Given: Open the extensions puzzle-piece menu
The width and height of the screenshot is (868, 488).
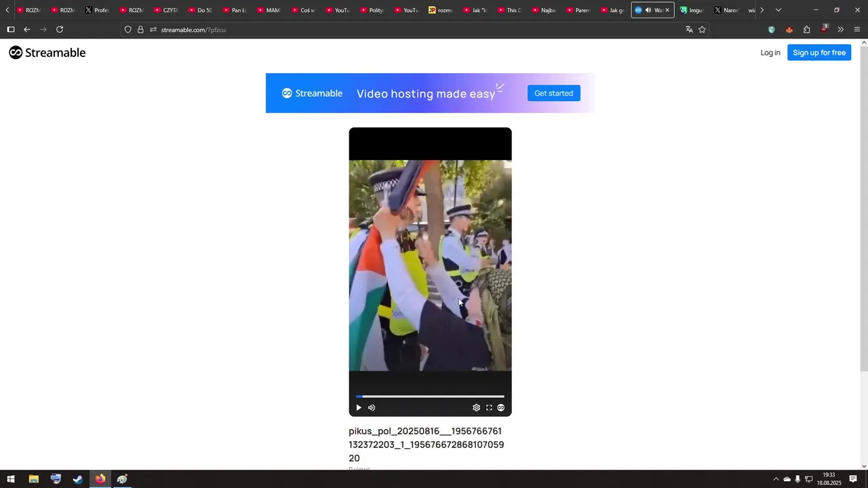Looking at the screenshot, I should 806,29.
